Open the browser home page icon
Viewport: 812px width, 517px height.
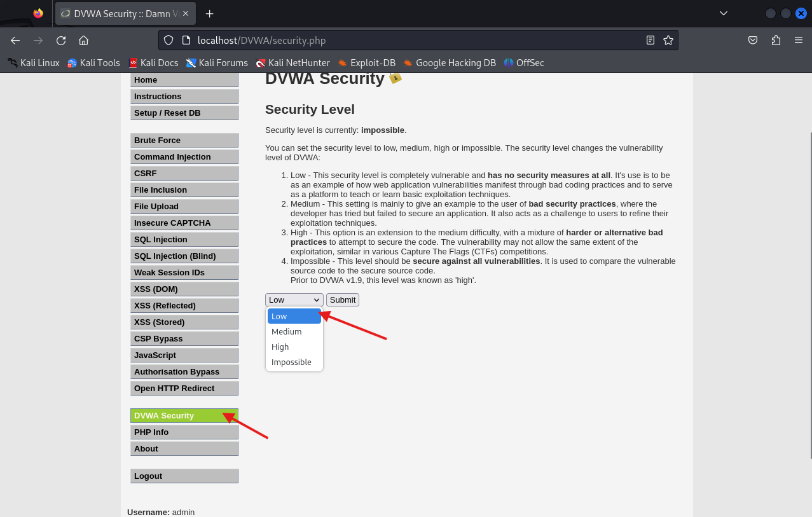pyautogui.click(x=83, y=40)
